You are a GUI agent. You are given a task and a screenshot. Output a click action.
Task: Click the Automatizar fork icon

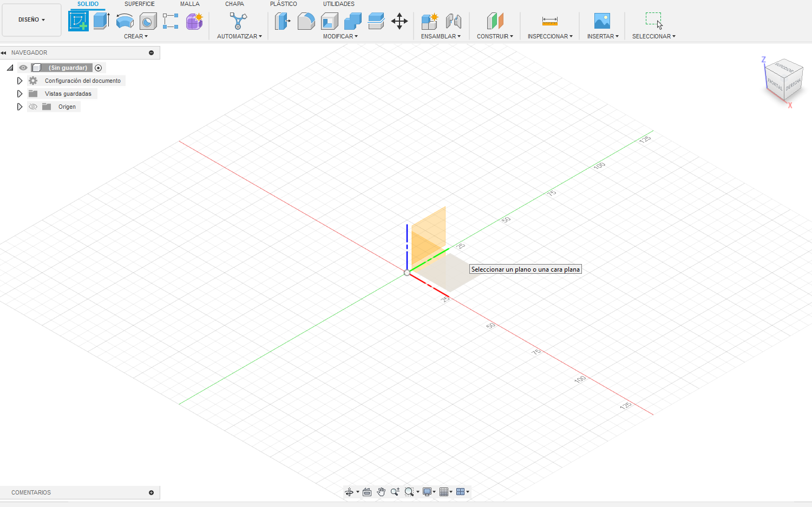[x=238, y=21]
